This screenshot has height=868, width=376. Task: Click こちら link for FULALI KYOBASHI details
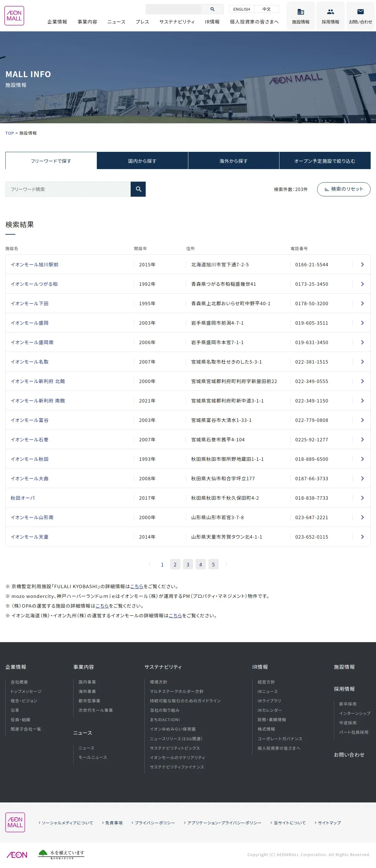(137, 586)
